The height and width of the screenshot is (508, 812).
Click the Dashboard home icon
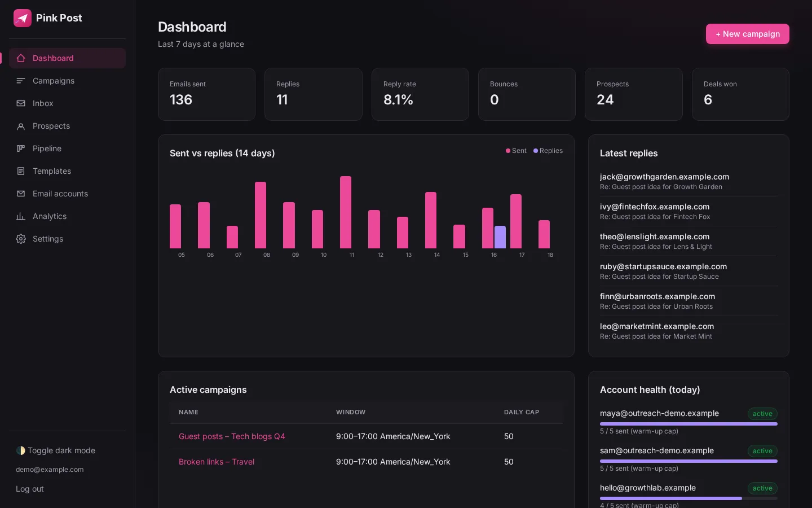click(21, 58)
